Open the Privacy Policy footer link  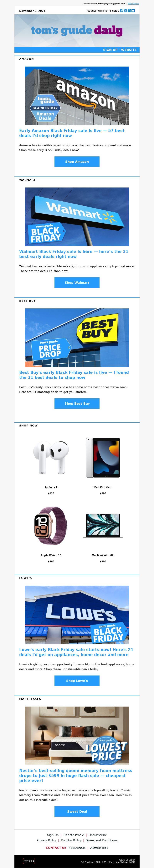click(46, 840)
